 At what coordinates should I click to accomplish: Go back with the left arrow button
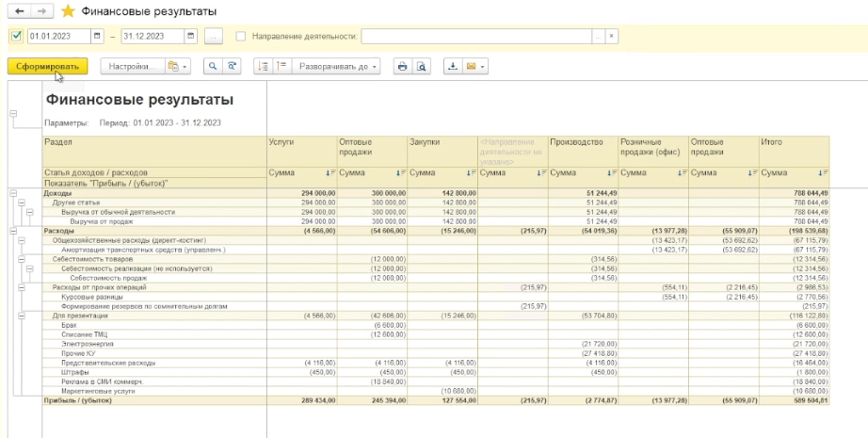(x=20, y=11)
